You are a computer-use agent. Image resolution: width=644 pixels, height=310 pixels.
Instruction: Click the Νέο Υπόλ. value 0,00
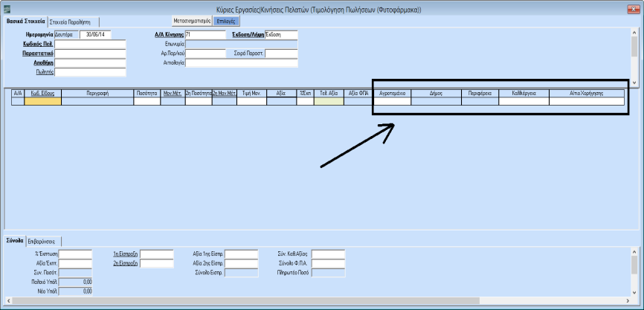click(76, 291)
